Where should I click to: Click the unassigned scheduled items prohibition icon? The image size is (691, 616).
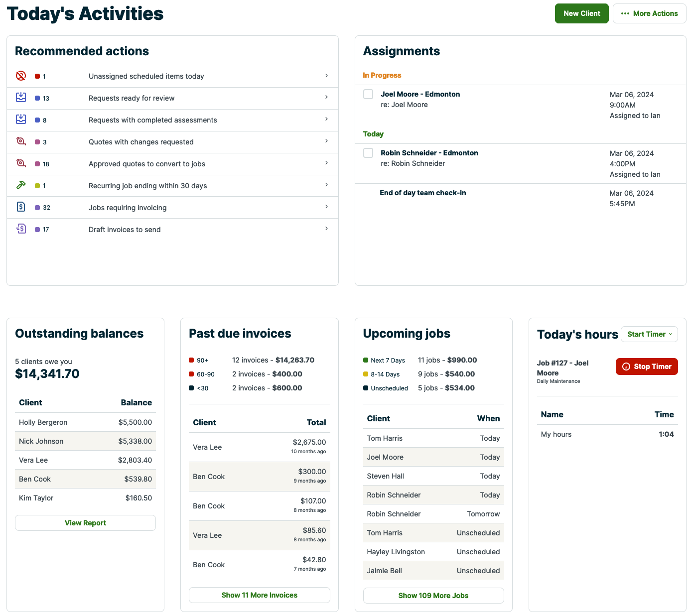pos(20,75)
